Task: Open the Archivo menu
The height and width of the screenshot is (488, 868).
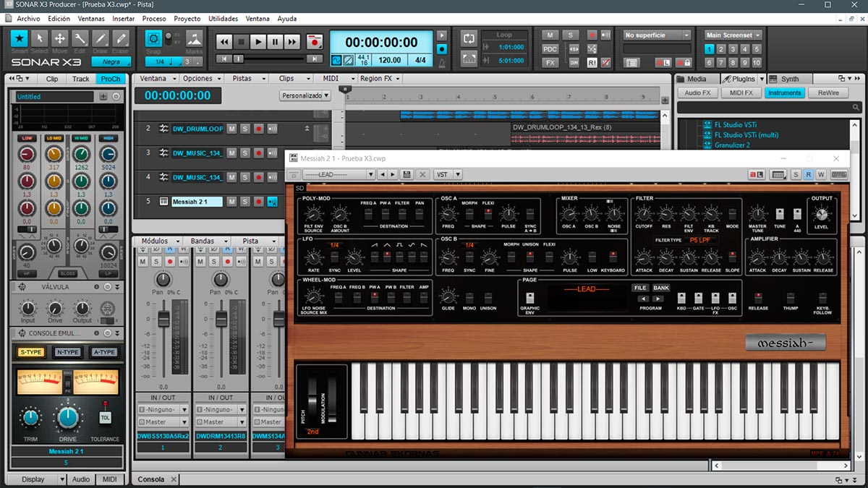Action: pos(28,19)
